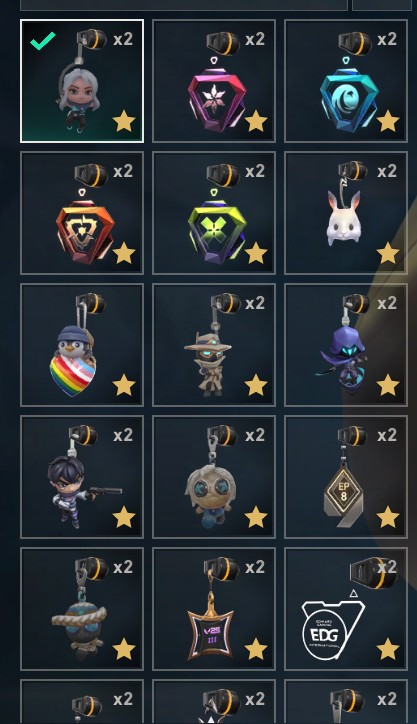Screen dimensions: 417x724
Task: Click the green checkmark on equipped buddy
Action: pos(43,41)
